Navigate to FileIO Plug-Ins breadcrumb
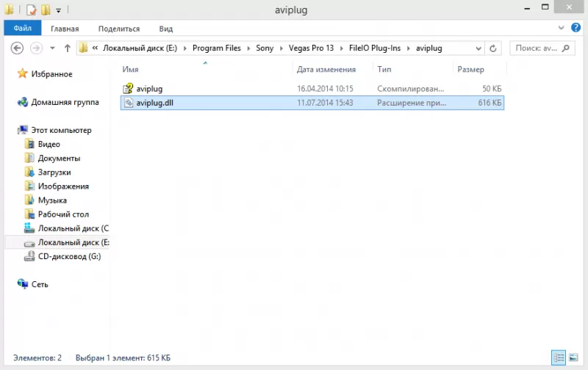 pyautogui.click(x=375, y=48)
